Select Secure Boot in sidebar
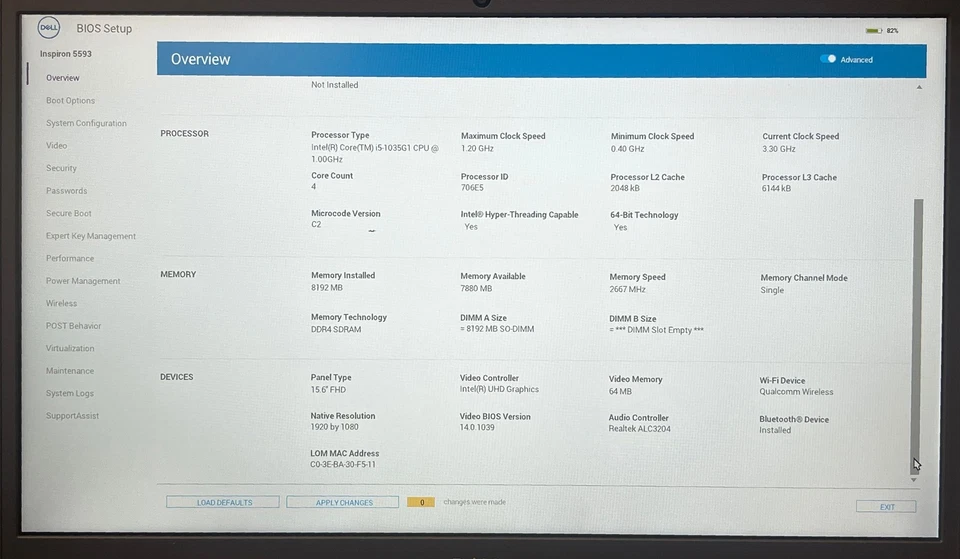Viewport: 960px width, 559px height. (x=69, y=213)
